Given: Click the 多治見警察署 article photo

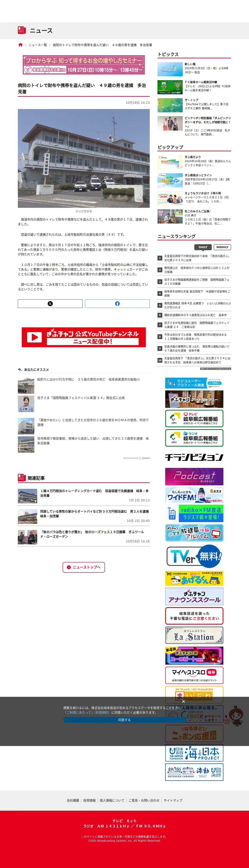Looking at the screenshot, I should pyautogui.click(x=84, y=158).
